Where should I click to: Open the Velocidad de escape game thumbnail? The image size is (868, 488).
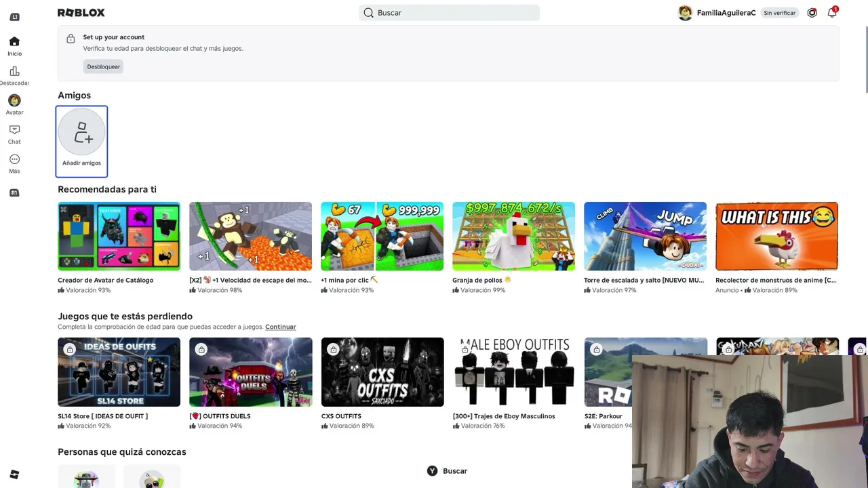click(x=250, y=237)
